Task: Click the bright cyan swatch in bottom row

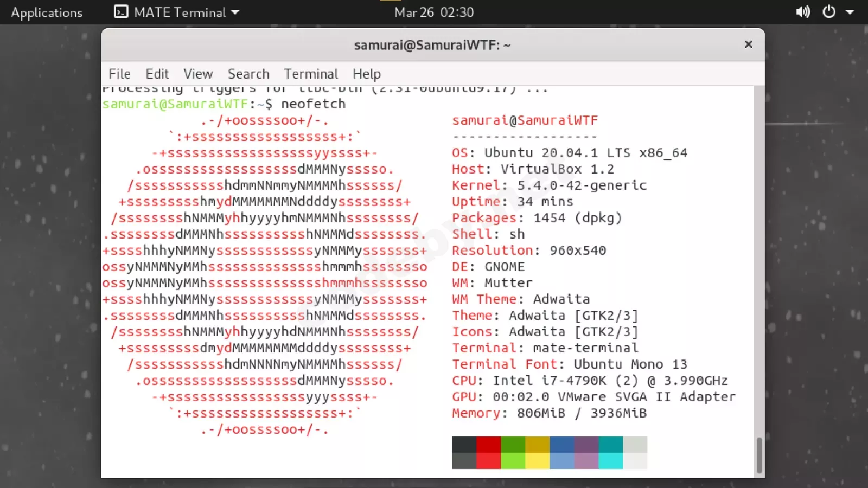Action: (610, 461)
